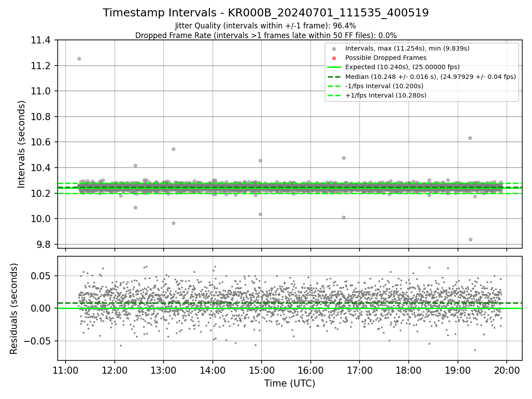The width and height of the screenshot is (532, 399).
Task: Click the 0.00 residuals tick label
Action: coord(41,308)
